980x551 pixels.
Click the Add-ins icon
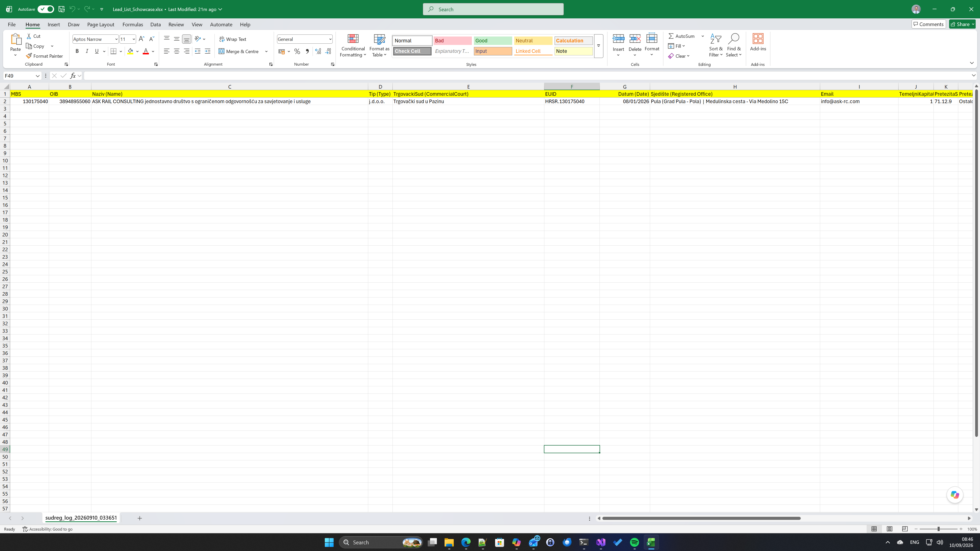(x=758, y=39)
